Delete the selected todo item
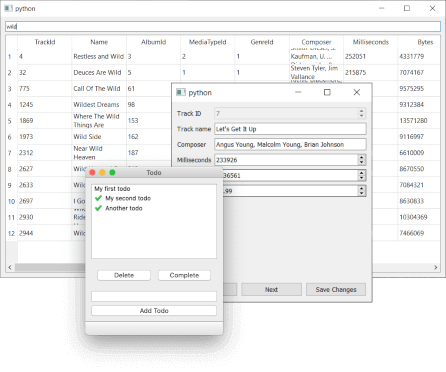This screenshot has width=446, height=372. tap(124, 275)
